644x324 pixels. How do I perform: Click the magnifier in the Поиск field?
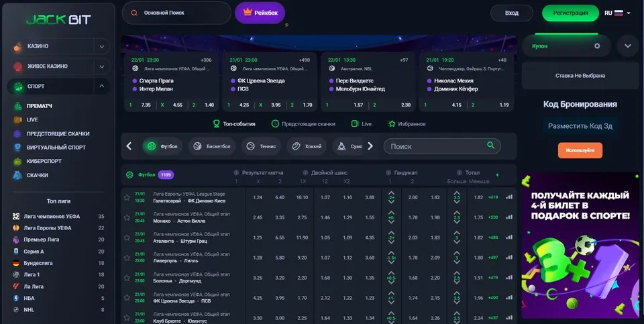(x=491, y=146)
